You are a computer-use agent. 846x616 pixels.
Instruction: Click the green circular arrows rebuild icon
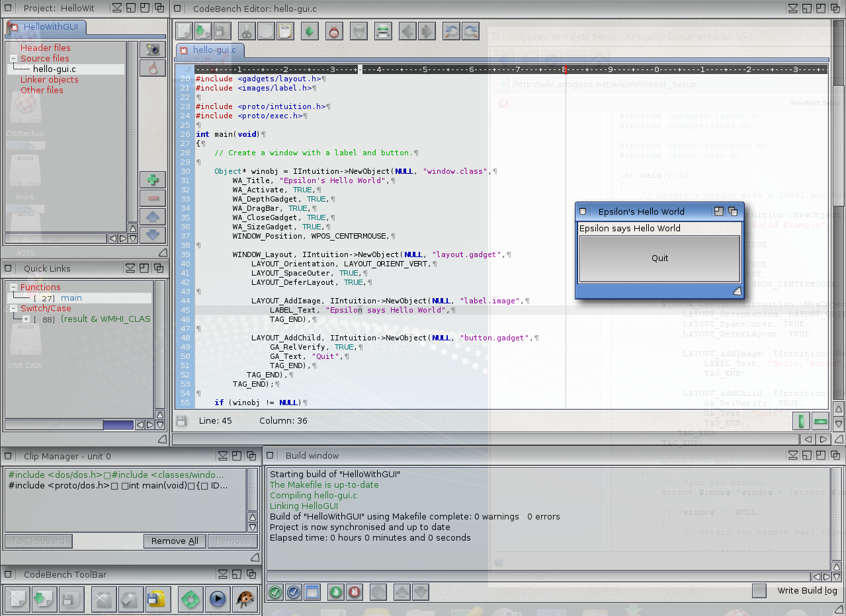pos(191,599)
